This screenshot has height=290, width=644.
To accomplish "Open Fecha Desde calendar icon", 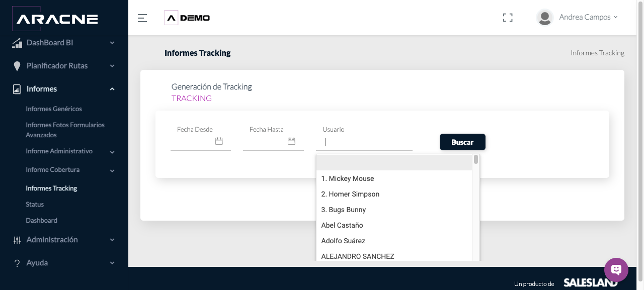I will coord(219,141).
